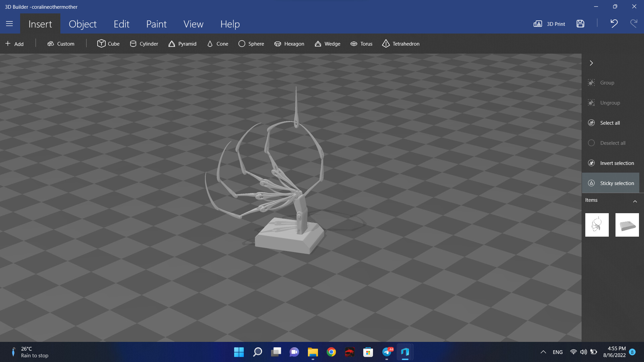Insert a Cone shape

coord(218,44)
